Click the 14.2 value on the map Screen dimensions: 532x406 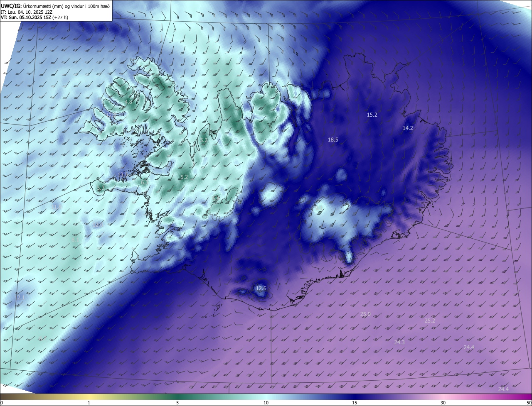[x=408, y=128]
